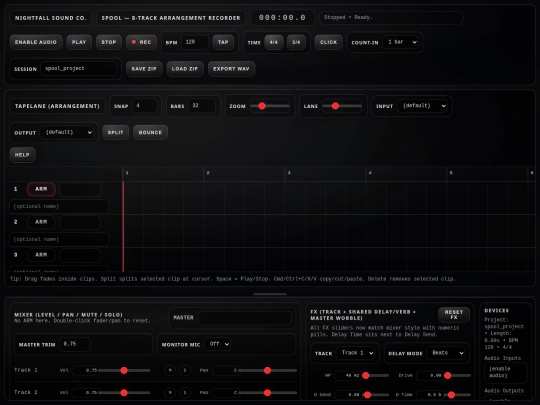Open the Help button
This screenshot has width=540, height=405.
[x=22, y=155]
